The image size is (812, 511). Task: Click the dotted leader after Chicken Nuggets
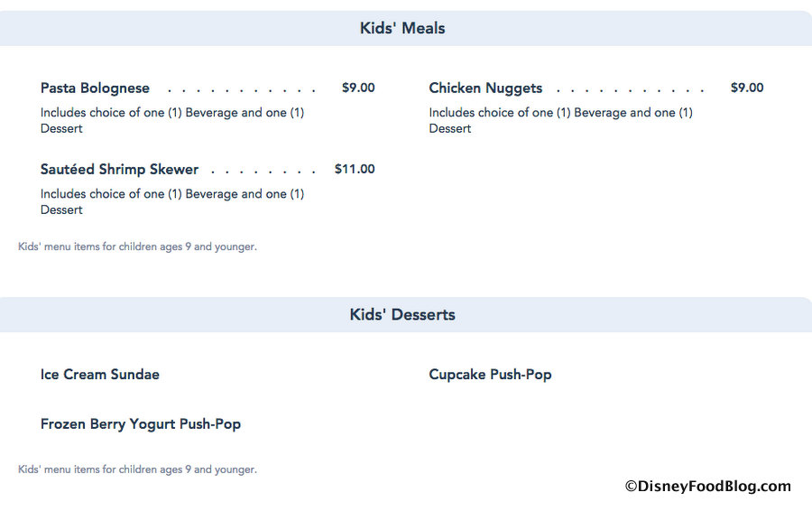[631, 90]
